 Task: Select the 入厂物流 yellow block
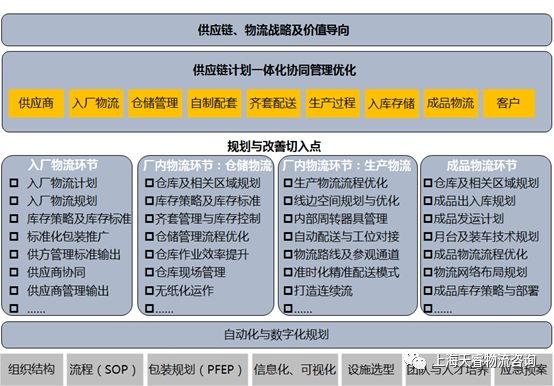(96, 103)
